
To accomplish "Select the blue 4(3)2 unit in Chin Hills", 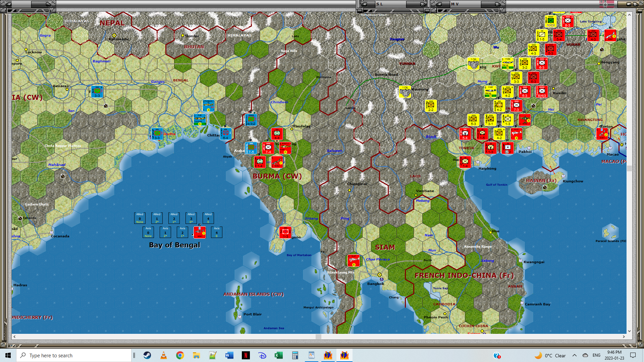I will 251,120.
